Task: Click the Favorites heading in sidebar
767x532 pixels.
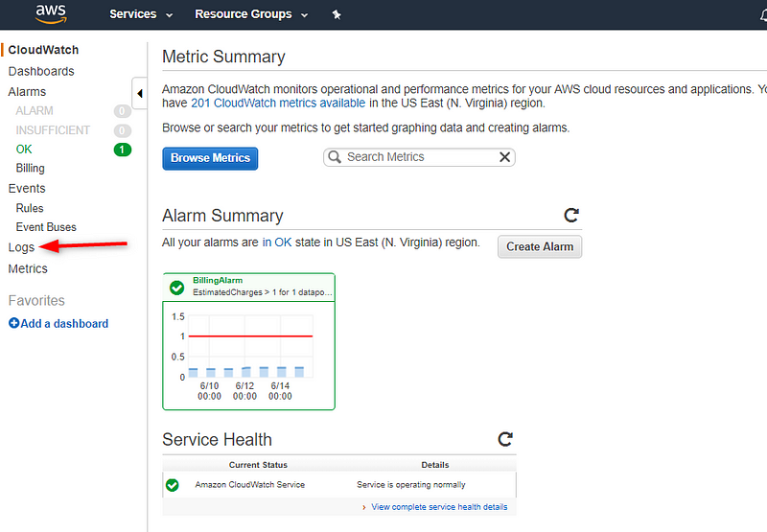Action: 36,301
